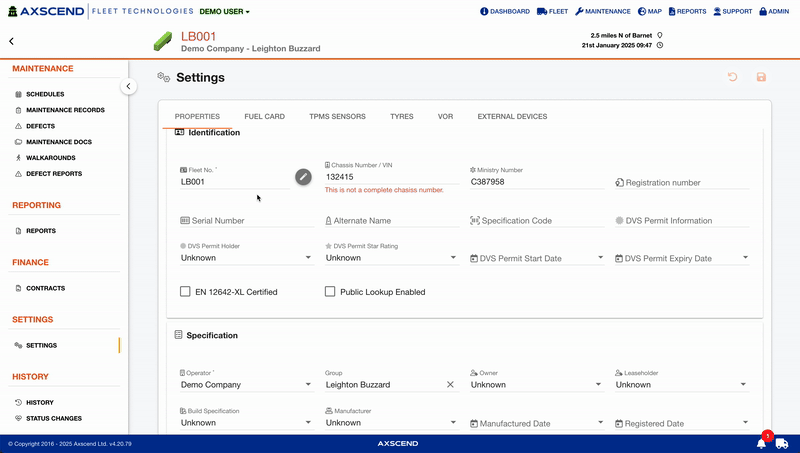This screenshot has height=453, width=800.
Task: Open Maintenance Records in the sidebar
Action: coord(65,110)
